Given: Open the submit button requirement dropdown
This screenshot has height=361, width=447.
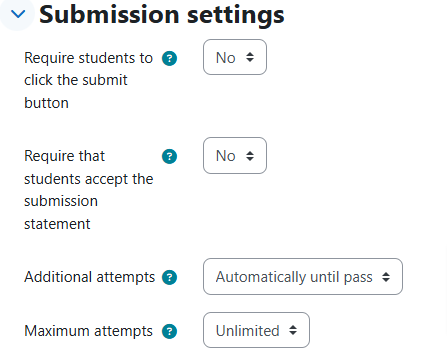Looking at the screenshot, I should 235,57.
